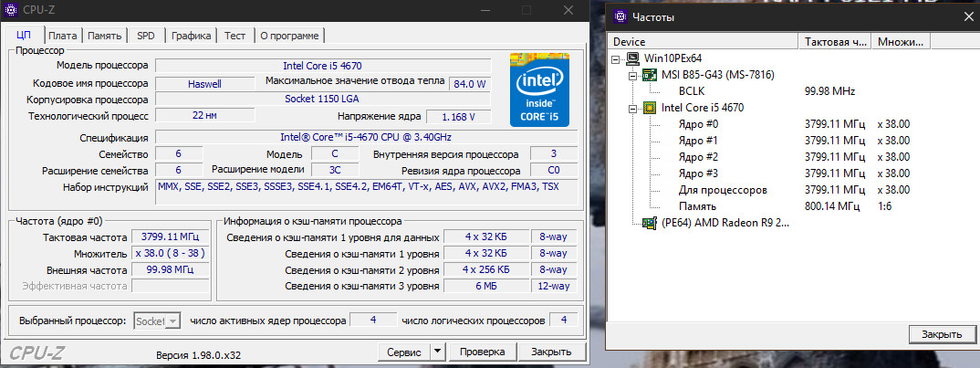Select the Ядро #2 row
Screen dimensions: 980x368
[698, 157]
